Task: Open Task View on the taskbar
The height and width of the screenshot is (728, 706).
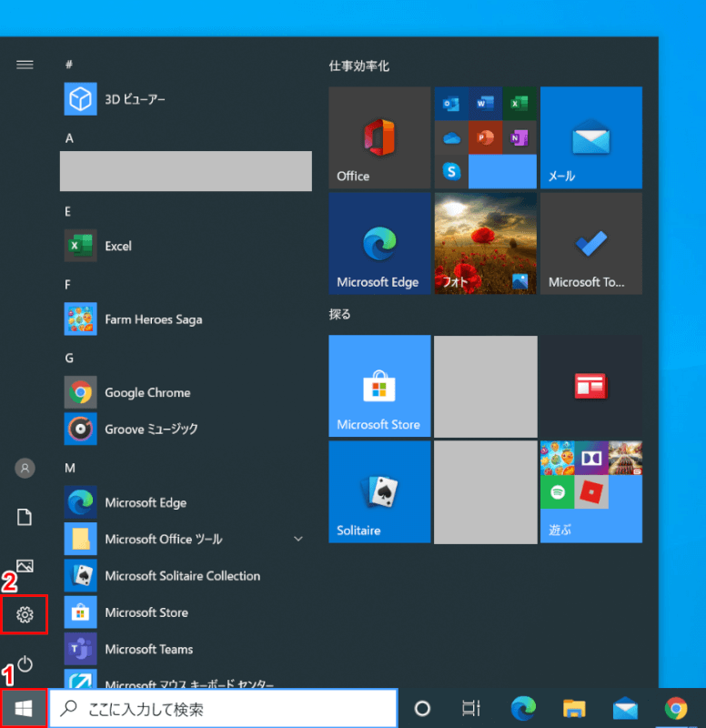Action: (x=471, y=709)
